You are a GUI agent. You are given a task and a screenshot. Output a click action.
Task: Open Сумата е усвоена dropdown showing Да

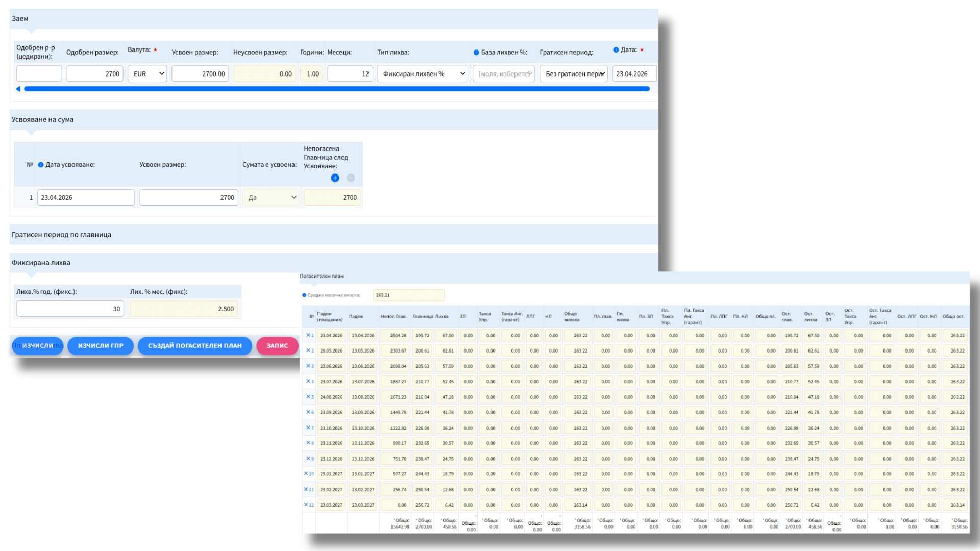[x=271, y=197]
